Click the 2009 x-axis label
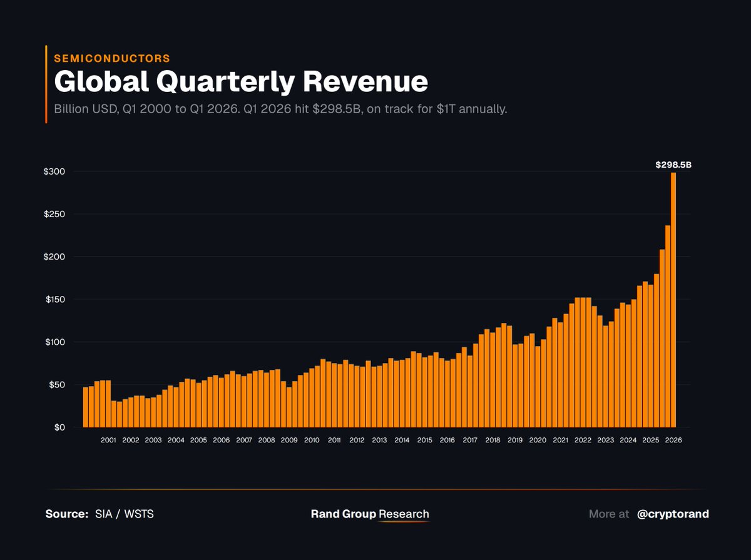The image size is (751, 560). click(x=289, y=440)
